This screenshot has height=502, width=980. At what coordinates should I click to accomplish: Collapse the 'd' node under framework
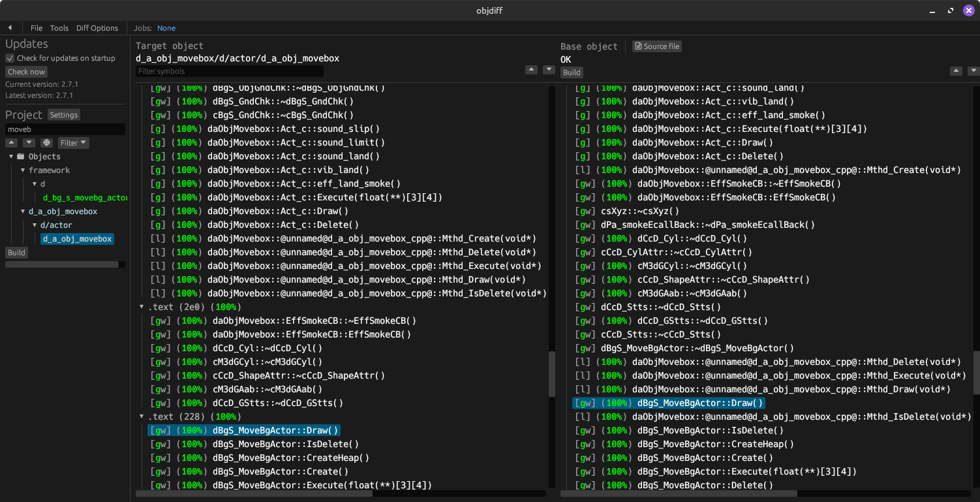[x=35, y=184]
